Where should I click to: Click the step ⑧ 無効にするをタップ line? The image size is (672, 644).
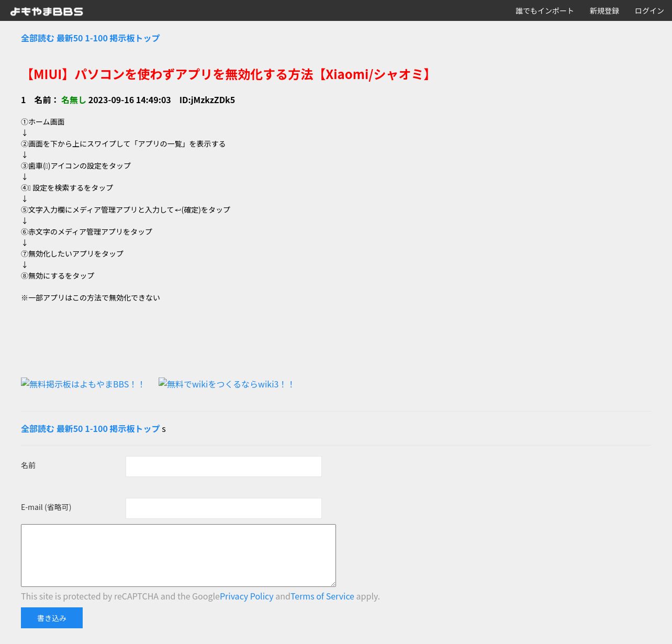(58, 276)
